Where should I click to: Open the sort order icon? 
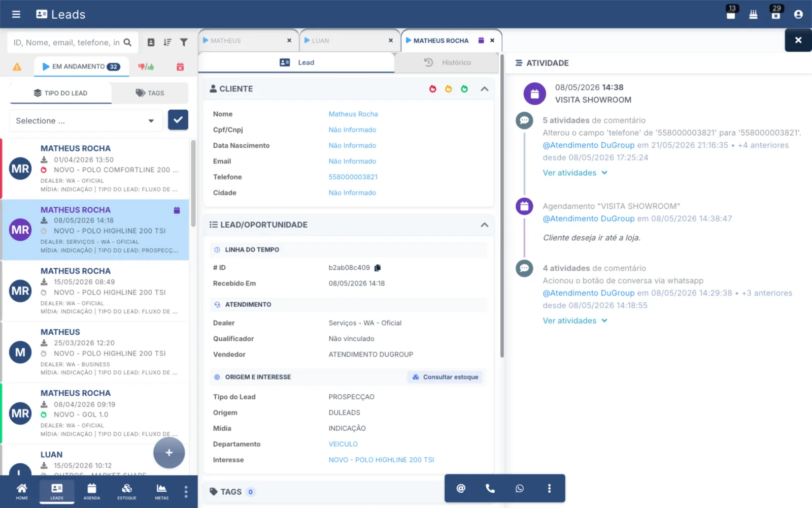click(x=167, y=43)
